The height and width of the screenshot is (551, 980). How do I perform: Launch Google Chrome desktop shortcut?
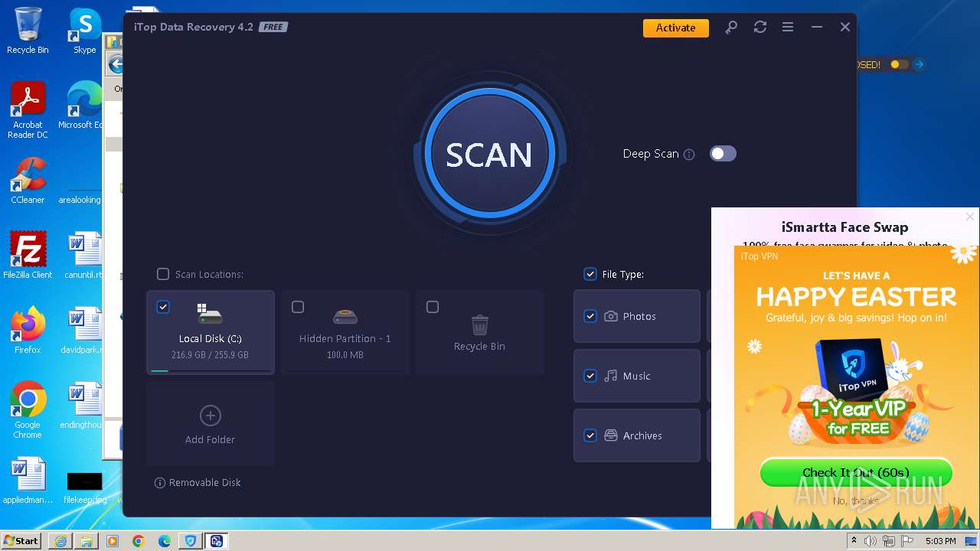(28, 410)
